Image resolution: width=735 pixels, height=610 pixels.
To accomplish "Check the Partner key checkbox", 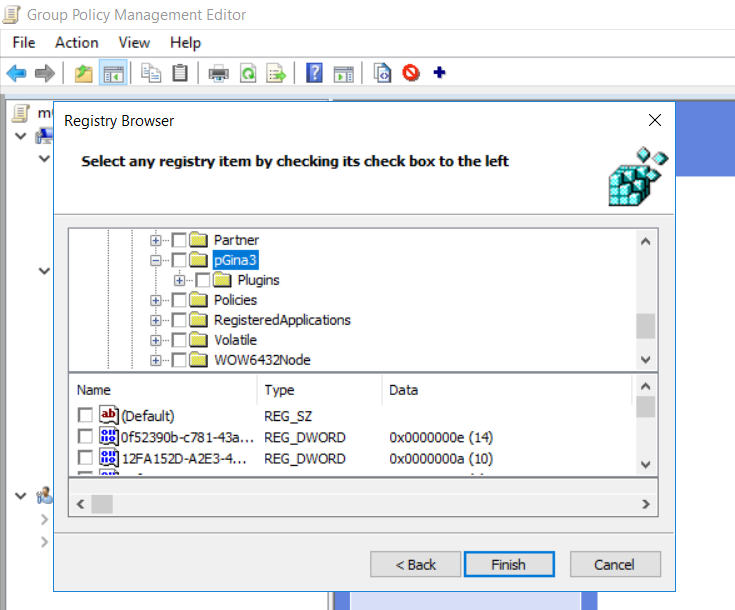I will click(179, 240).
